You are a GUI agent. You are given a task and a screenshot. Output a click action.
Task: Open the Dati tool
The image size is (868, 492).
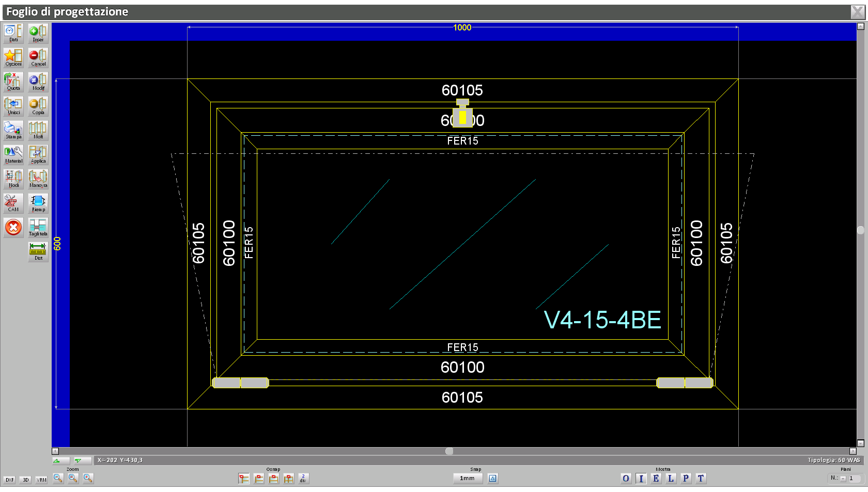[x=13, y=34]
